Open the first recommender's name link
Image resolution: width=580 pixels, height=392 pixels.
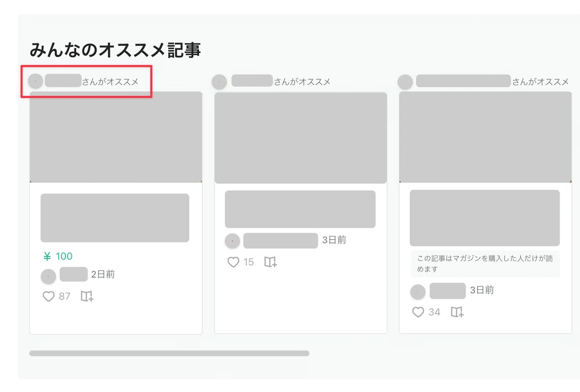[63, 80]
